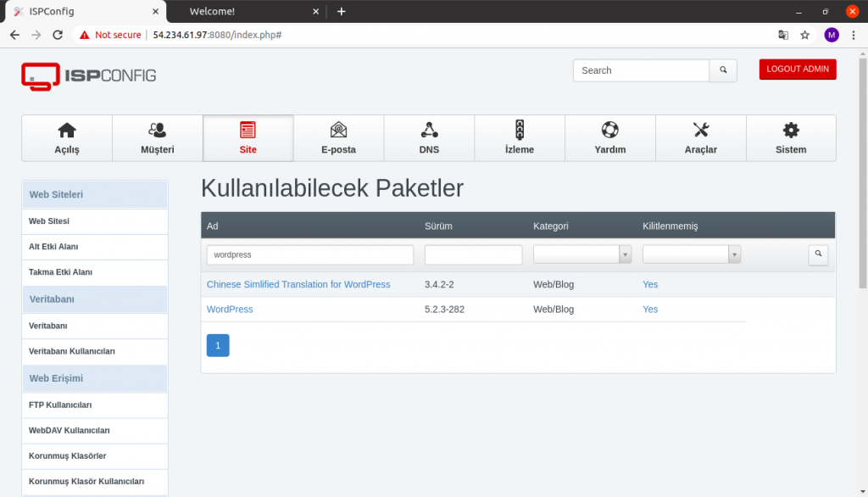
Task: Open the Araçlar tools module
Action: pyautogui.click(x=701, y=138)
